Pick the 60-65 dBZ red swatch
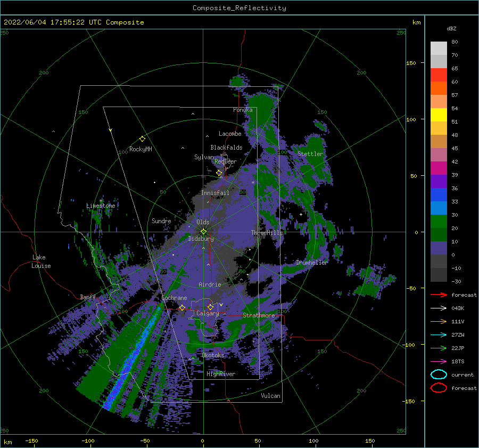 click(x=439, y=75)
